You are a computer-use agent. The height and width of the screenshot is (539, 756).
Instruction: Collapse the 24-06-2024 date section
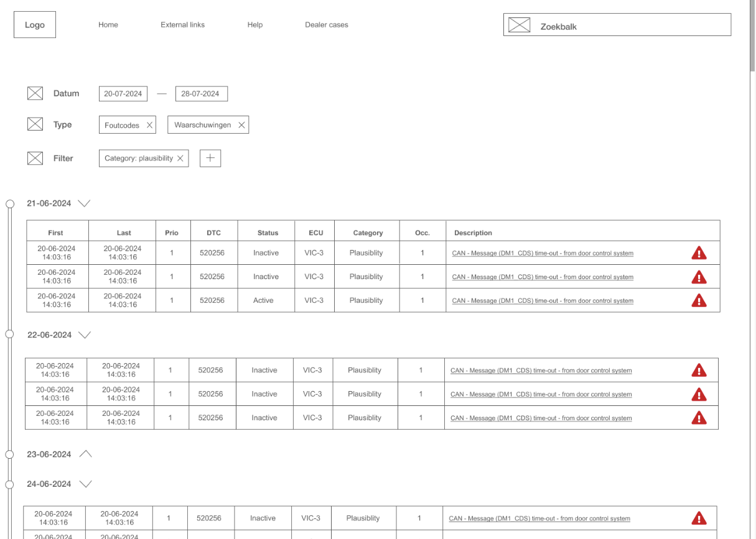pos(86,484)
